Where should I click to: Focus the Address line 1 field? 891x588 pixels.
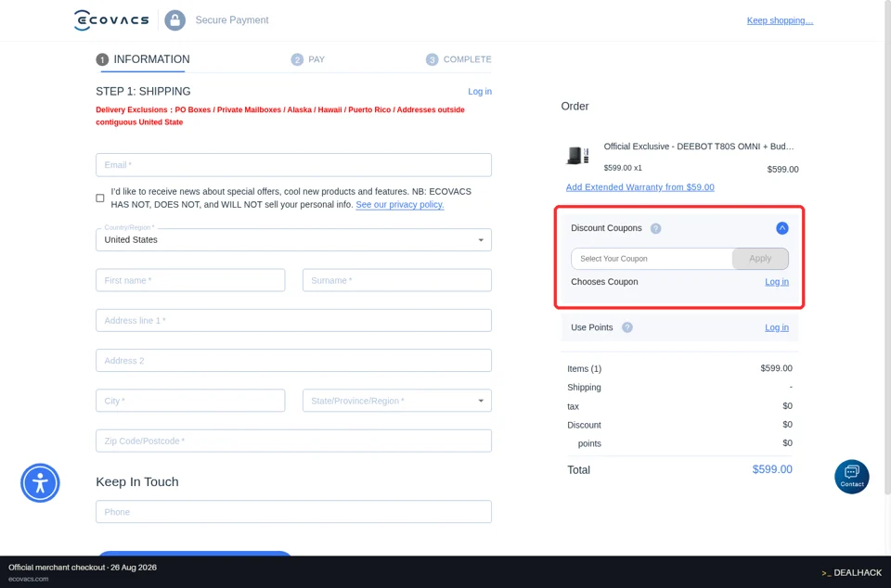(294, 321)
